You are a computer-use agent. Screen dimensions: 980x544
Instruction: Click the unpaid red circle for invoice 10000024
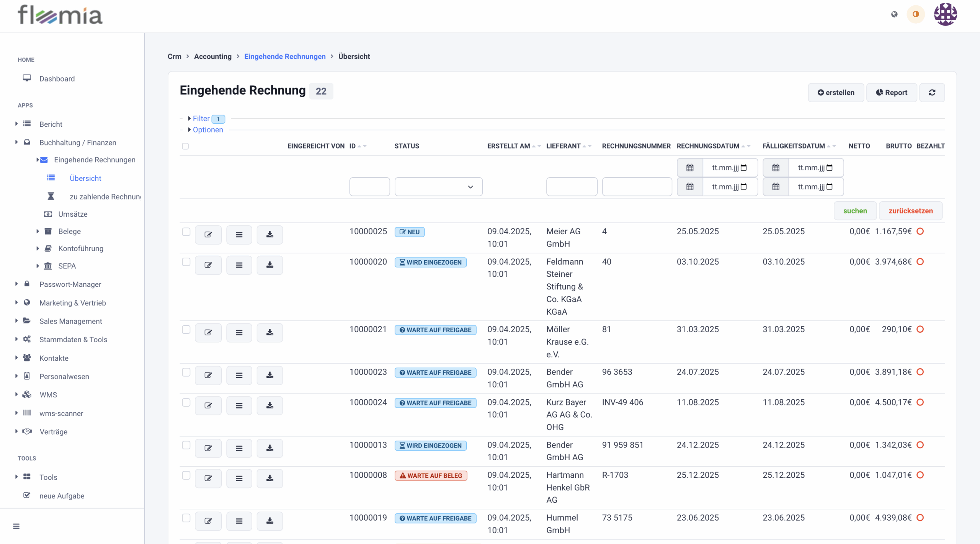click(x=920, y=402)
